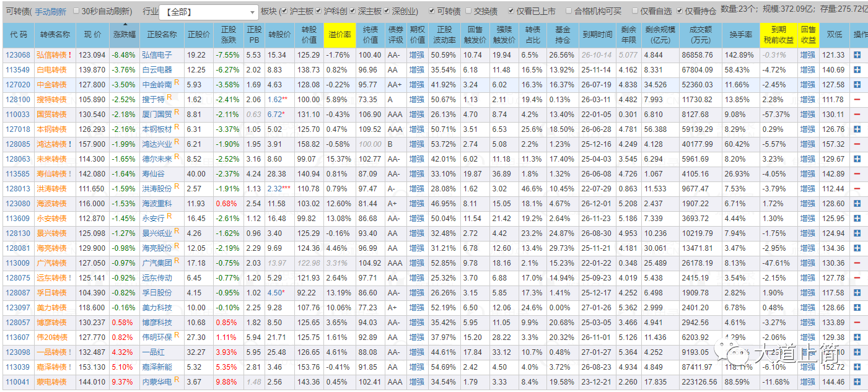Open the 内蒙华电 stock link
The height and width of the screenshot is (392, 868).
pyautogui.click(x=157, y=382)
